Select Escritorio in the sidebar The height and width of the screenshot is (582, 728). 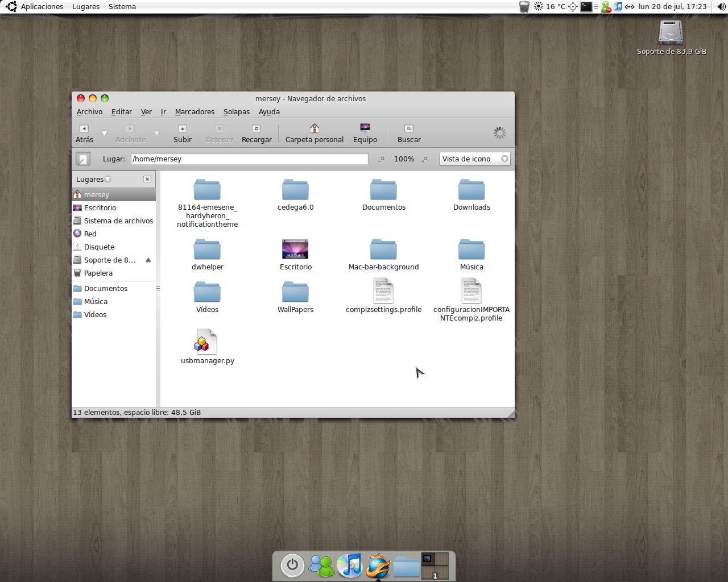click(114, 207)
